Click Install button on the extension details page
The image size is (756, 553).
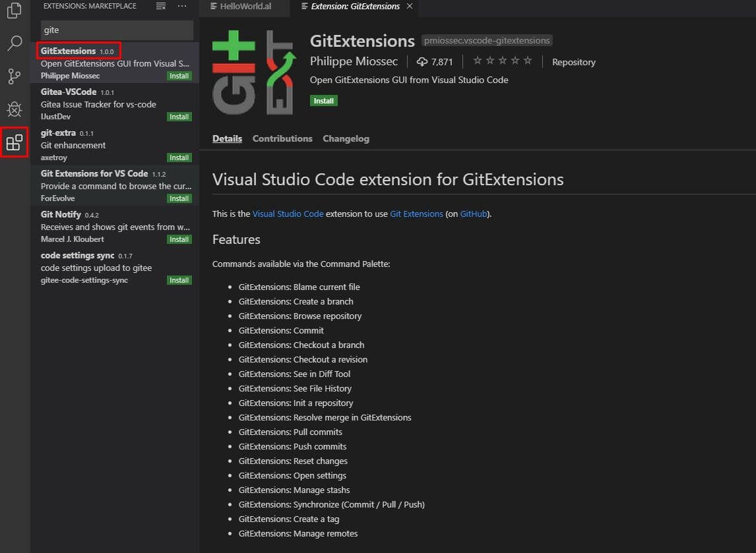[x=323, y=101]
